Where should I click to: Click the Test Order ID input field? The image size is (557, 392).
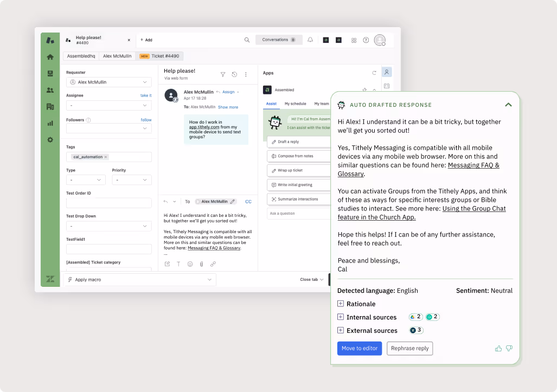pos(108,203)
